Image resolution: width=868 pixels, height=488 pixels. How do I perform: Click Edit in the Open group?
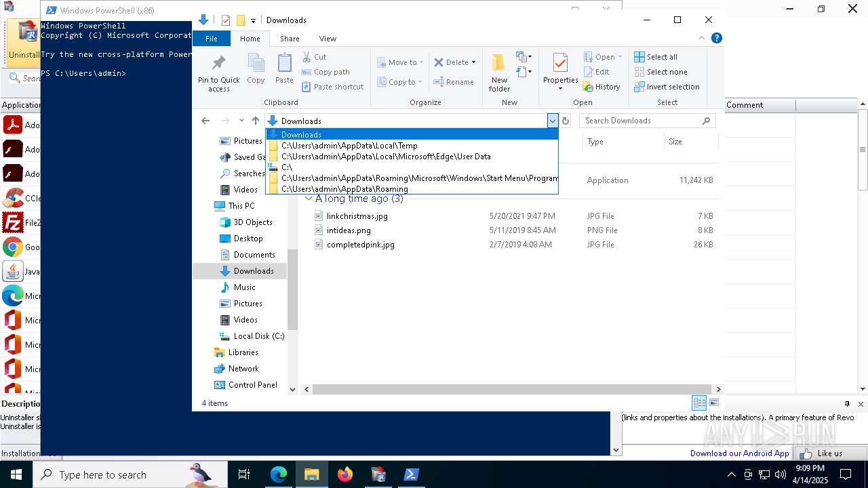click(x=596, y=72)
